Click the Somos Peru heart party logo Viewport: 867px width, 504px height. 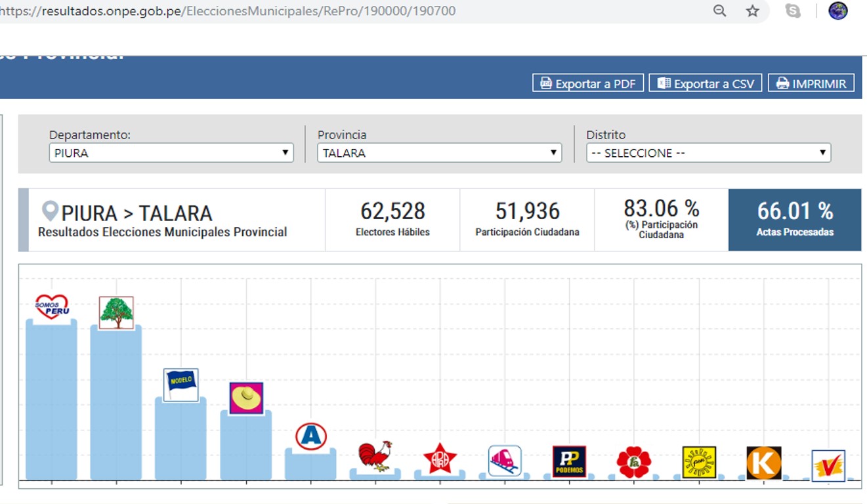(52, 306)
